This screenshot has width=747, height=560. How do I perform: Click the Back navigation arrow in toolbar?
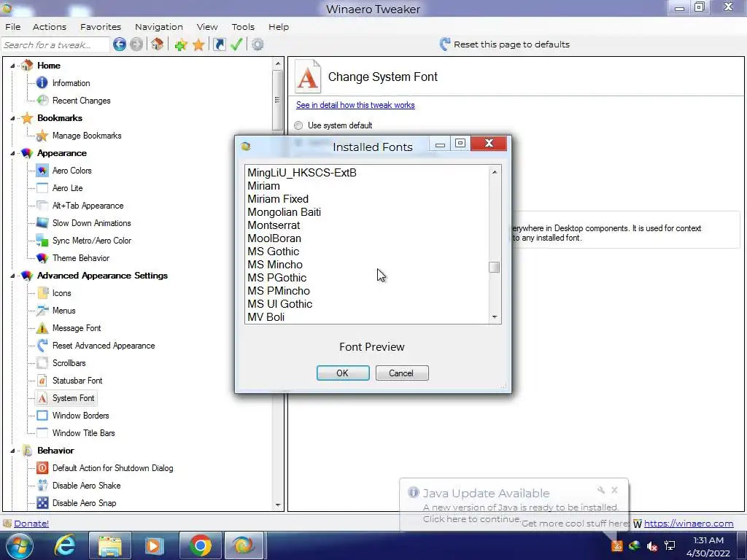[120, 44]
